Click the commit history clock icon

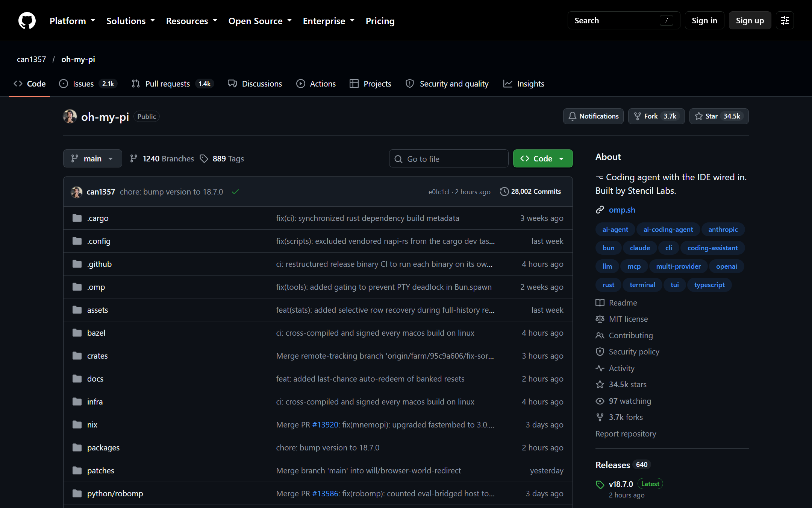[504, 192]
